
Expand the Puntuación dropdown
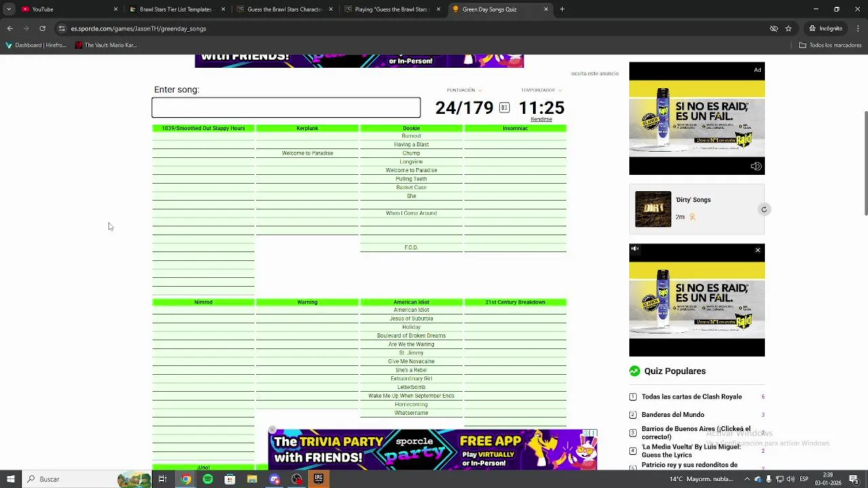465,90
